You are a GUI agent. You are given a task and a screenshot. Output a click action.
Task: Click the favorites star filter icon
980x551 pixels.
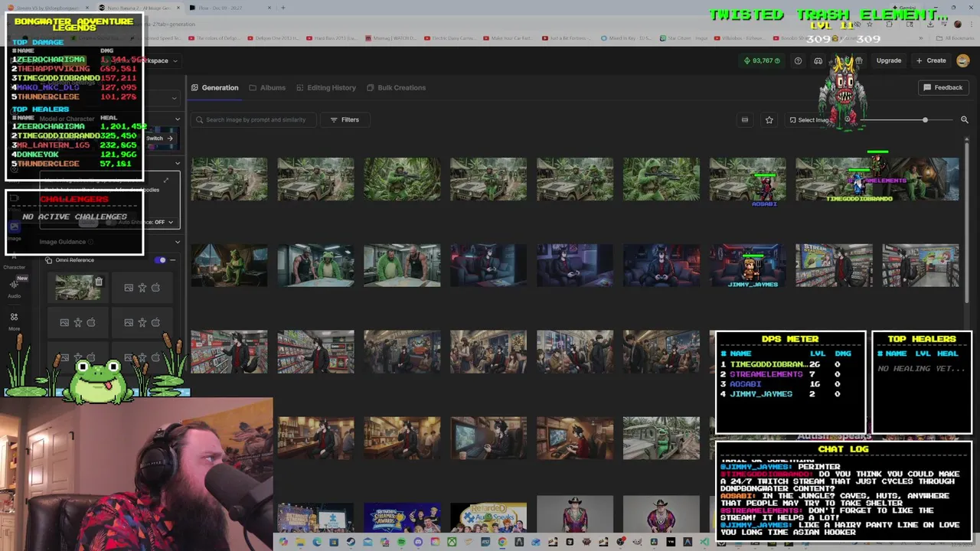coord(769,119)
